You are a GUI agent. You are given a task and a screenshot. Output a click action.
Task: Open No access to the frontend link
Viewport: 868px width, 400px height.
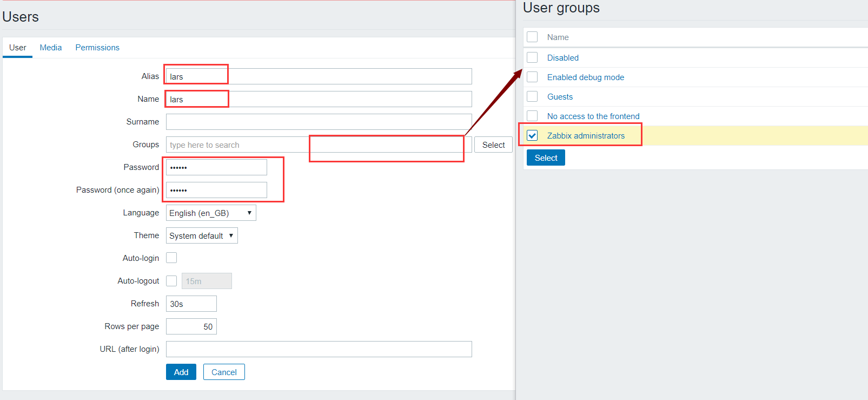click(x=593, y=116)
